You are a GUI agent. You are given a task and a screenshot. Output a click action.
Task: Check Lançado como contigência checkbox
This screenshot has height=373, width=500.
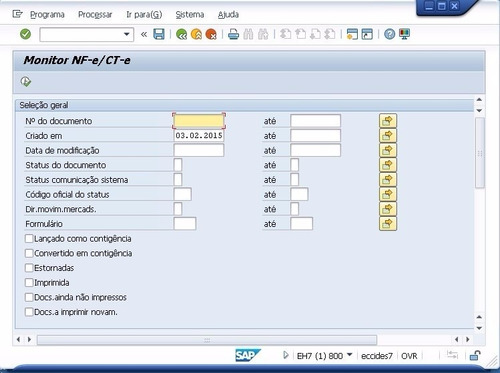[x=29, y=239]
